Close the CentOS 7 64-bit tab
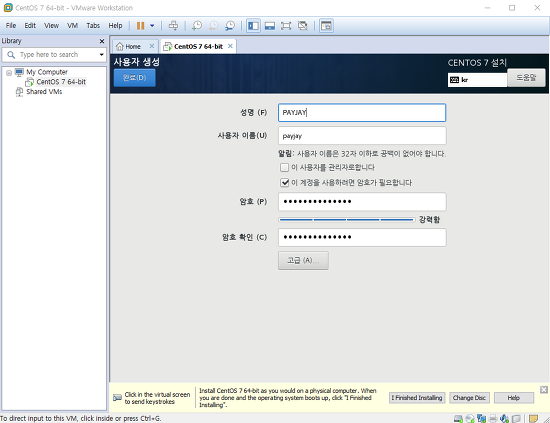 coord(230,46)
